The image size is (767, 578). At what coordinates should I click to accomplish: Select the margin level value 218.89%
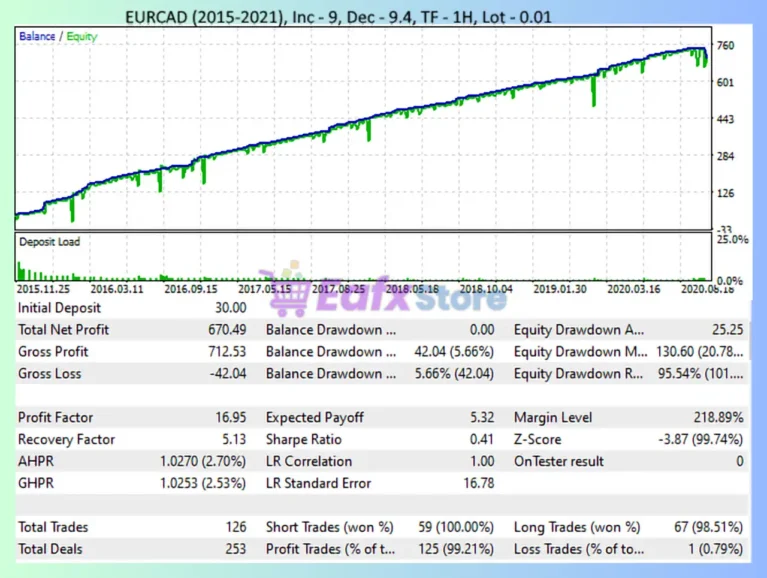pos(719,418)
